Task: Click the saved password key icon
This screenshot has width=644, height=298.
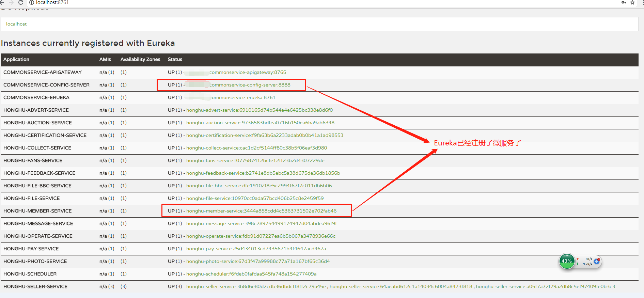Action: pos(624,2)
